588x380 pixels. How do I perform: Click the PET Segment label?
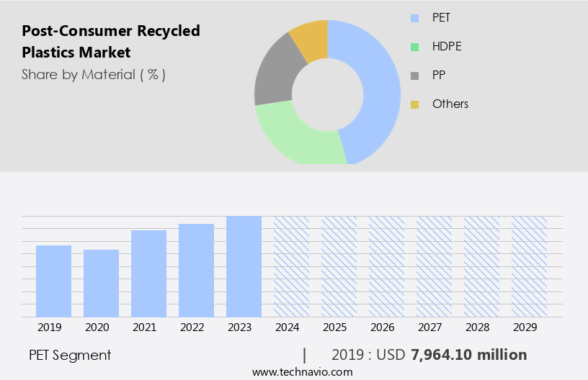(70, 355)
